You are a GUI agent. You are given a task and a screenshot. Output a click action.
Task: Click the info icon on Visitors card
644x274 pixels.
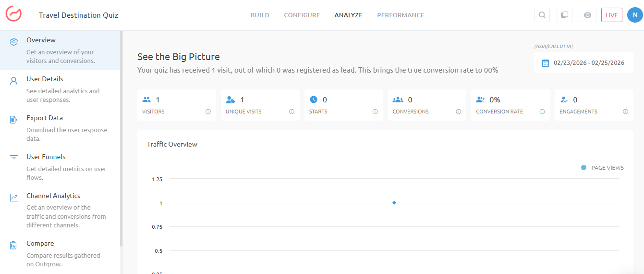(208, 112)
